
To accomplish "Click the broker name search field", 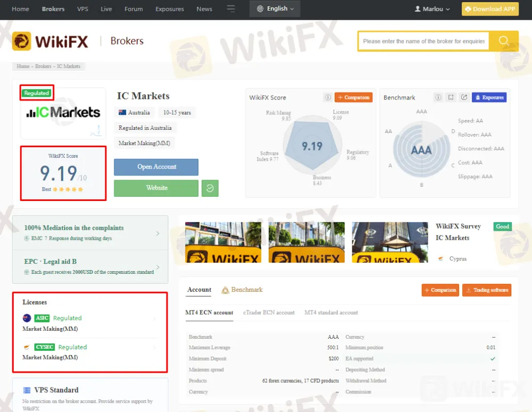I will click(423, 41).
